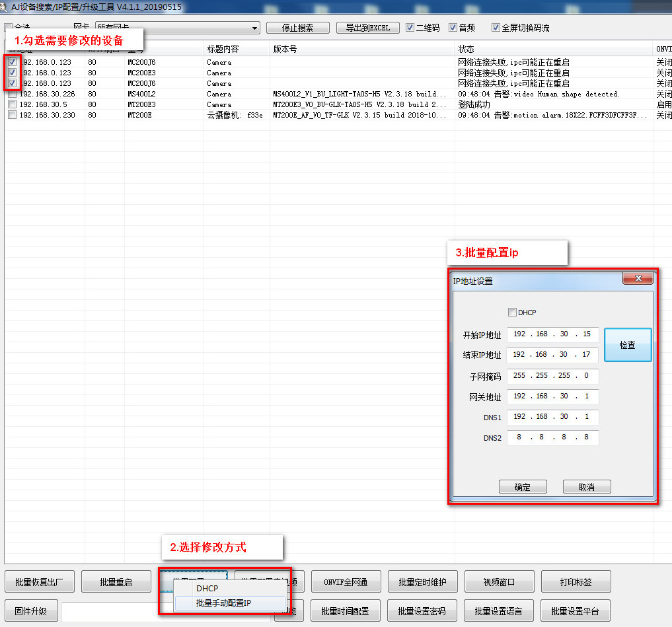Click 停止搜索 button

click(297, 28)
